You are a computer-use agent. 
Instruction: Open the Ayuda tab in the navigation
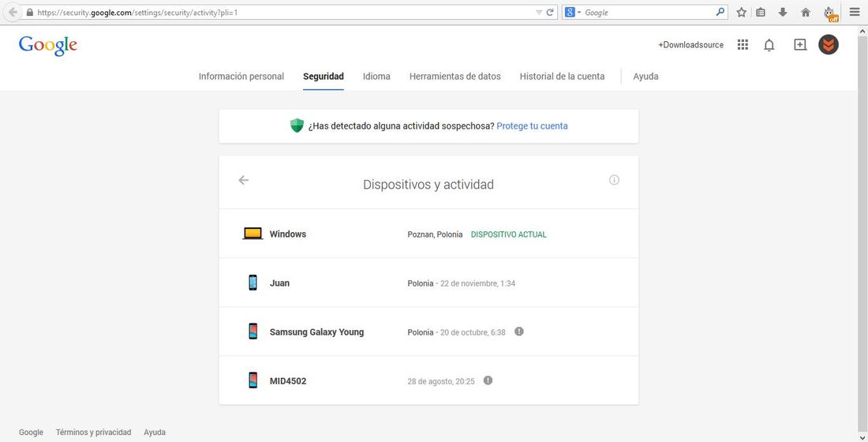click(x=645, y=77)
